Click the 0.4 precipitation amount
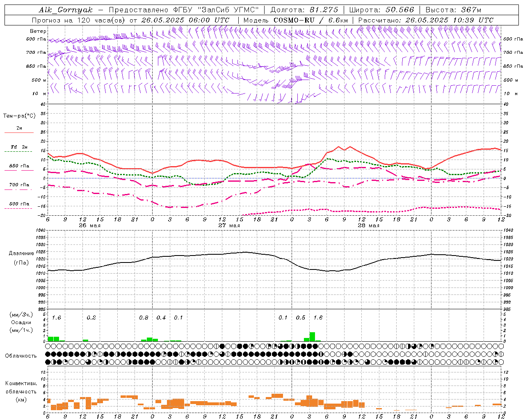The height and width of the screenshot is (420, 525). (161, 317)
